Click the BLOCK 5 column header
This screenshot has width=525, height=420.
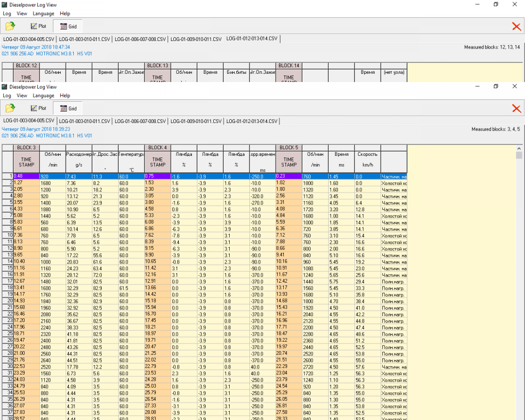(289, 148)
